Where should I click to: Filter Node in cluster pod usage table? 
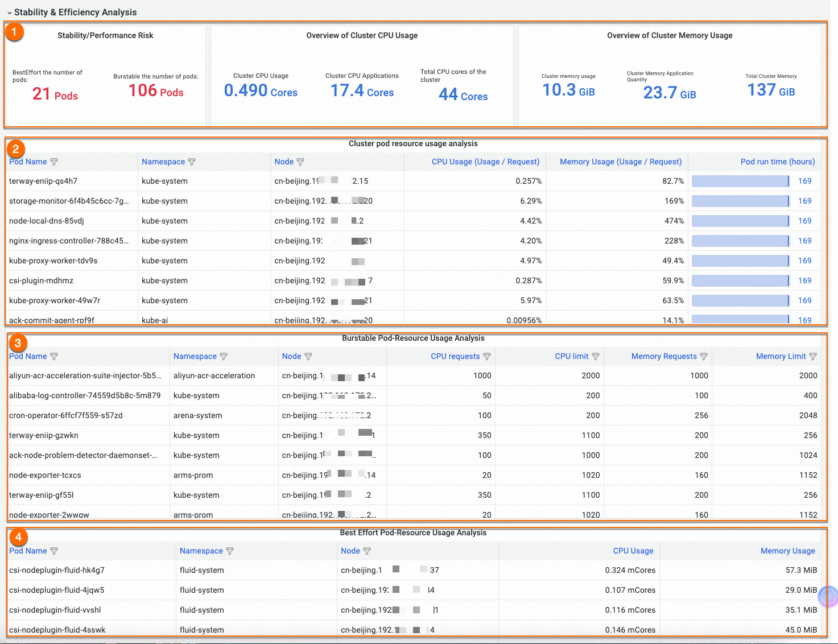coord(300,162)
